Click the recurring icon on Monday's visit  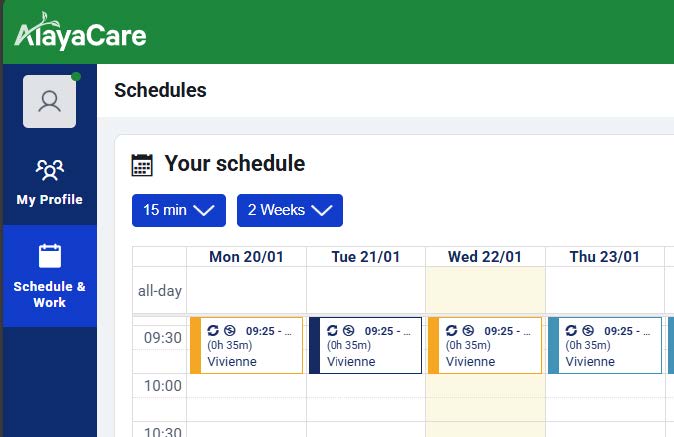pyautogui.click(x=213, y=330)
